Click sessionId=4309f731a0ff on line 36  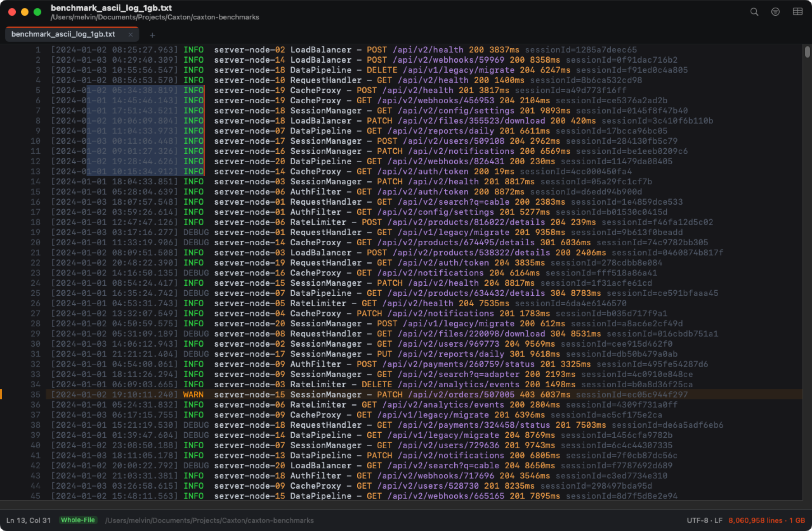[x=622, y=405]
